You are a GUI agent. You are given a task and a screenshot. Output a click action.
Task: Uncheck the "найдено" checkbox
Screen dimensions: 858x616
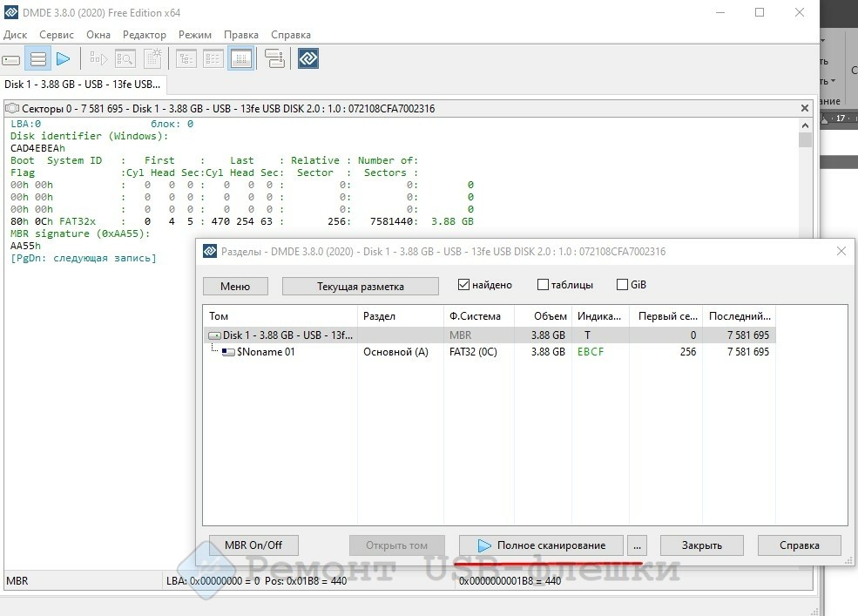click(464, 285)
